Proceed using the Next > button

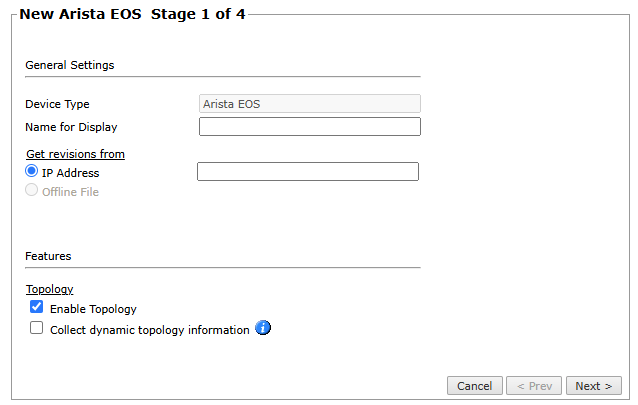[594, 386]
